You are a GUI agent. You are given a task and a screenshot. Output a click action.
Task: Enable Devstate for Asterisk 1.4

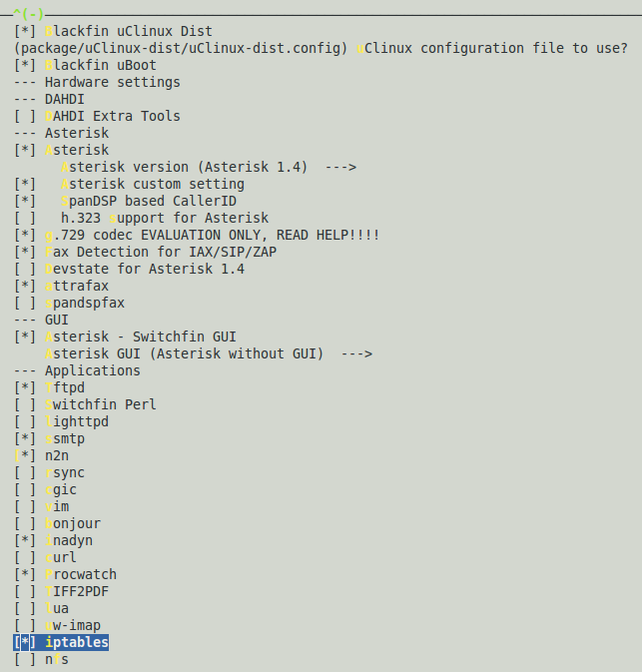pyautogui.click(x=25, y=270)
